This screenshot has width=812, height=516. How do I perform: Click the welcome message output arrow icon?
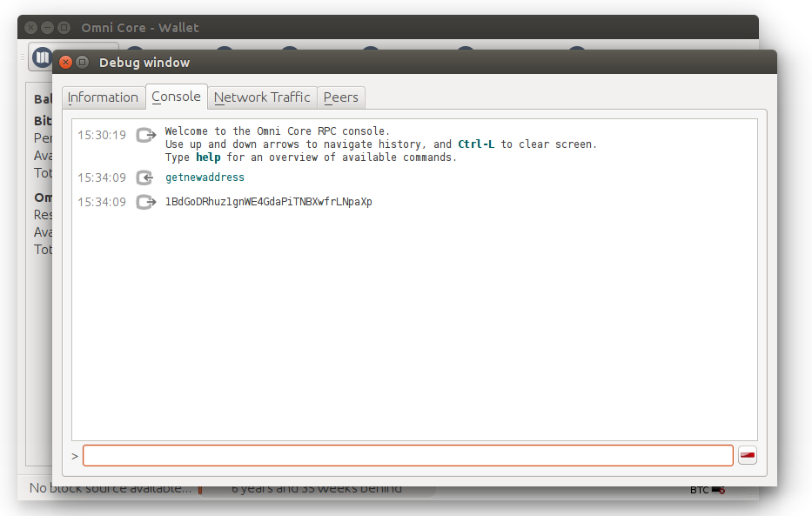tap(146, 135)
